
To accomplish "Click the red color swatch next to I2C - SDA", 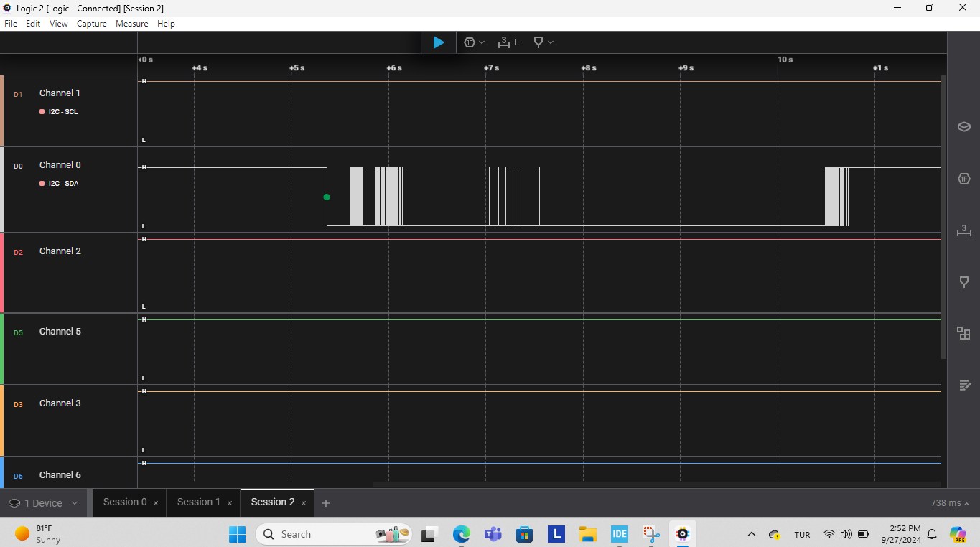I will point(41,183).
